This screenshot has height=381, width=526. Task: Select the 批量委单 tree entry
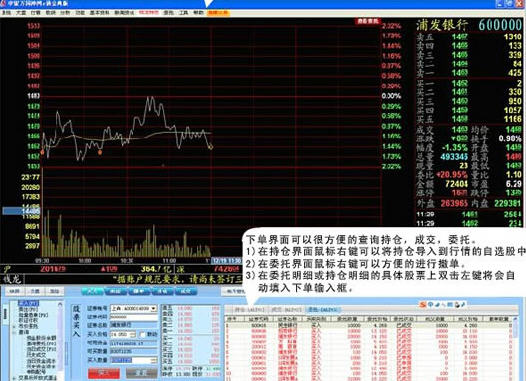tap(34, 315)
